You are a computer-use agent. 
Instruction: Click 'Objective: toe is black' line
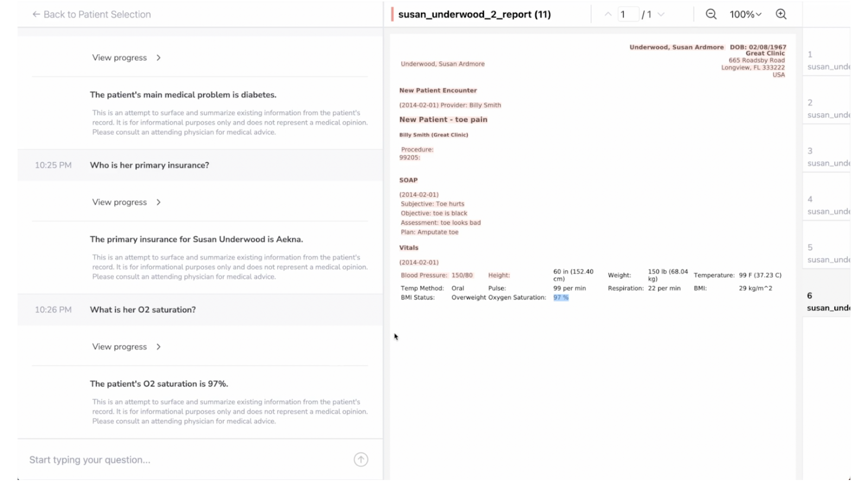(x=434, y=213)
